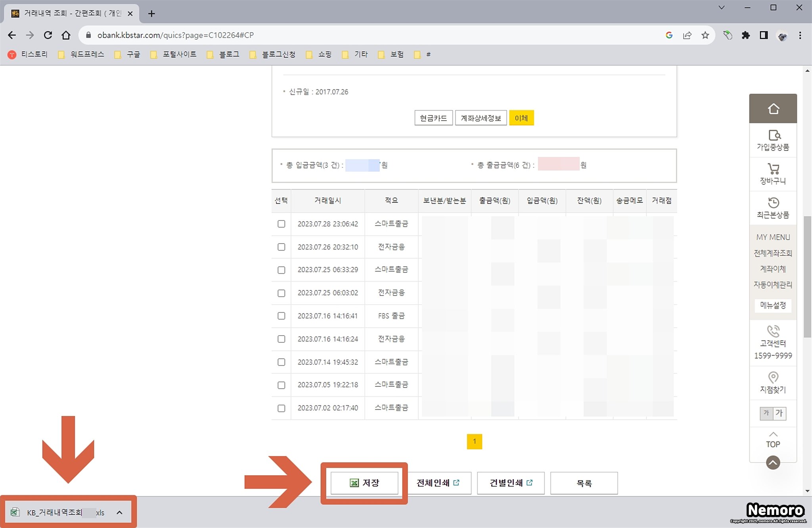Check the 2023.07.28 23:06:42 transaction box

click(282, 224)
